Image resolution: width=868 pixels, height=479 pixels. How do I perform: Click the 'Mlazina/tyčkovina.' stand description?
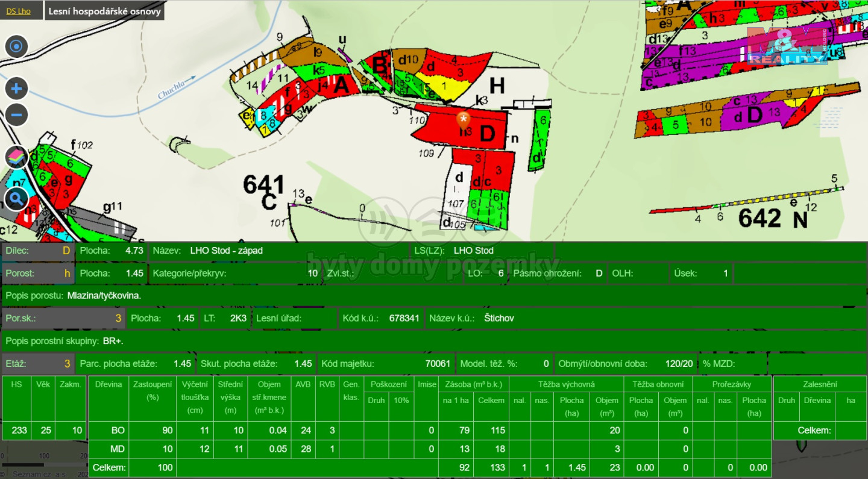[x=104, y=296]
